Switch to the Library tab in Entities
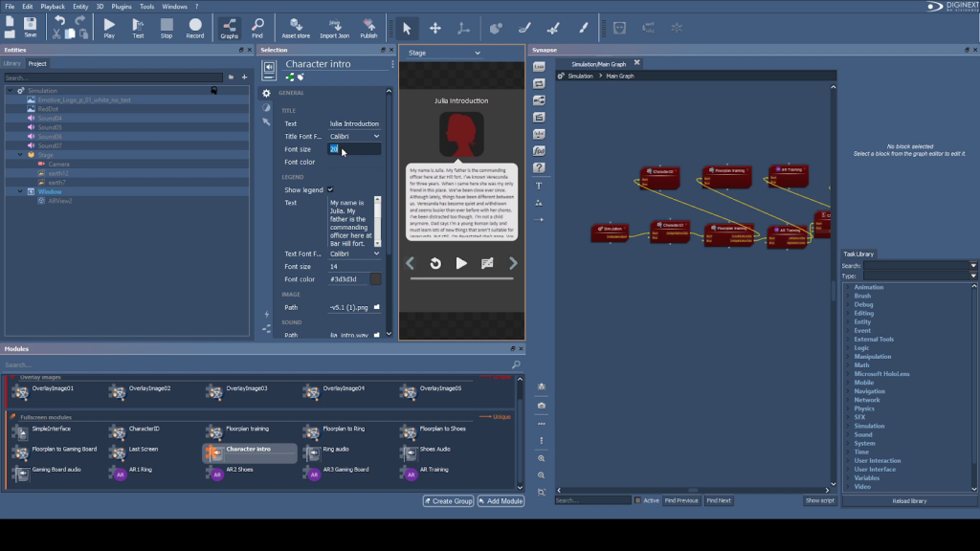This screenshot has height=551, width=980. click(x=12, y=64)
